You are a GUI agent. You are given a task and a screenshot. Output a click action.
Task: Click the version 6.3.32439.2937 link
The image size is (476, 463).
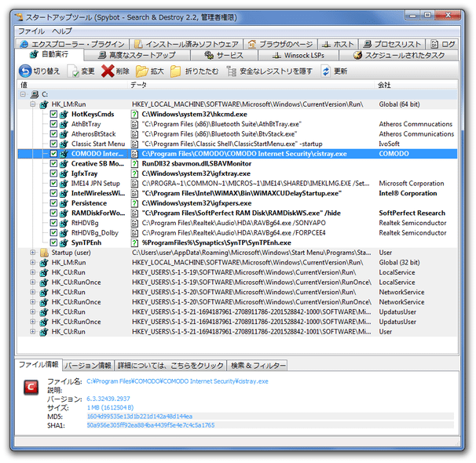click(x=108, y=399)
